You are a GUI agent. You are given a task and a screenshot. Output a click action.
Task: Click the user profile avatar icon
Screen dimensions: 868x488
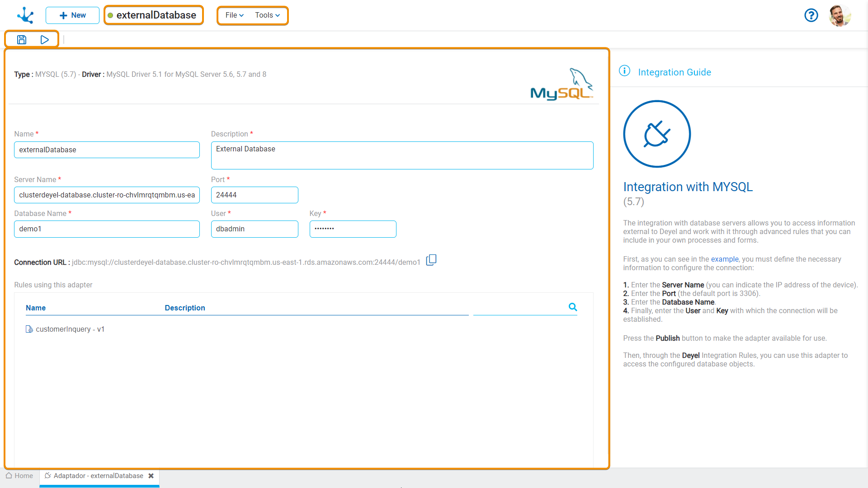(840, 14)
